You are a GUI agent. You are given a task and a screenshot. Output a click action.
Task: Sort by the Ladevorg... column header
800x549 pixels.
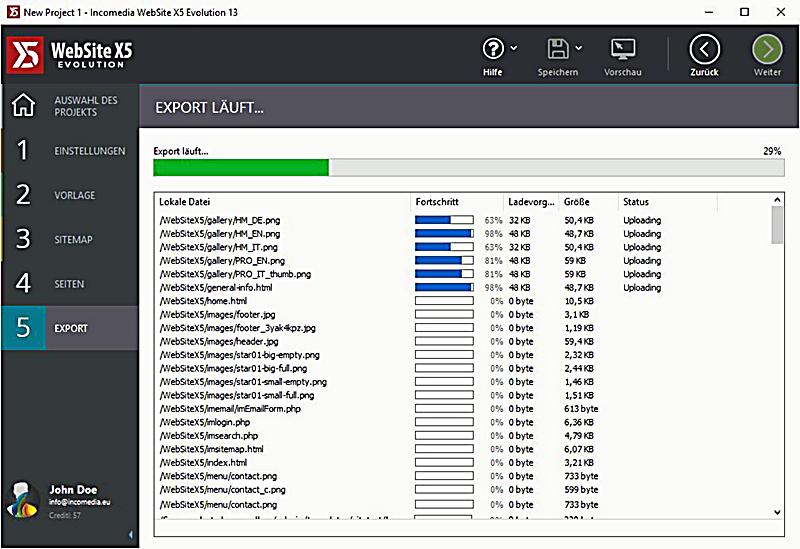531,202
